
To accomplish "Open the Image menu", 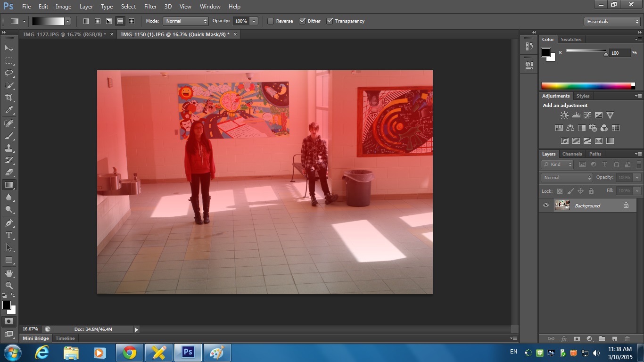I will pyautogui.click(x=64, y=7).
